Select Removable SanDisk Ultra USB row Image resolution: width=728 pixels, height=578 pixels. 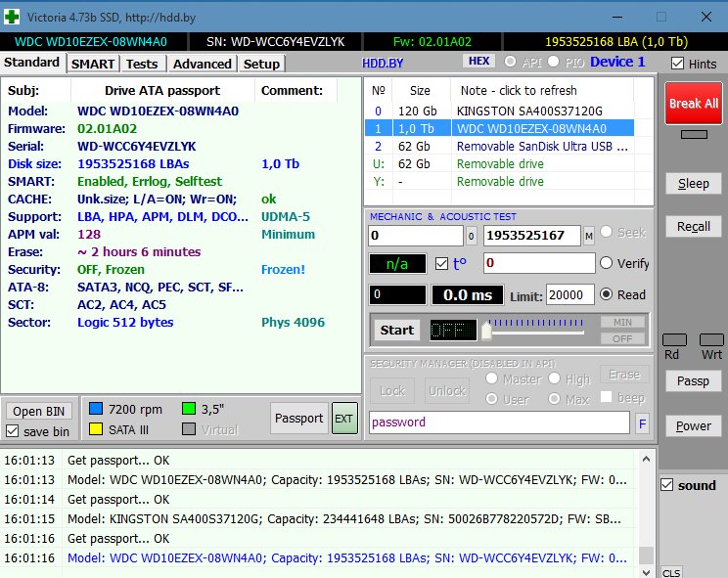pos(500,146)
